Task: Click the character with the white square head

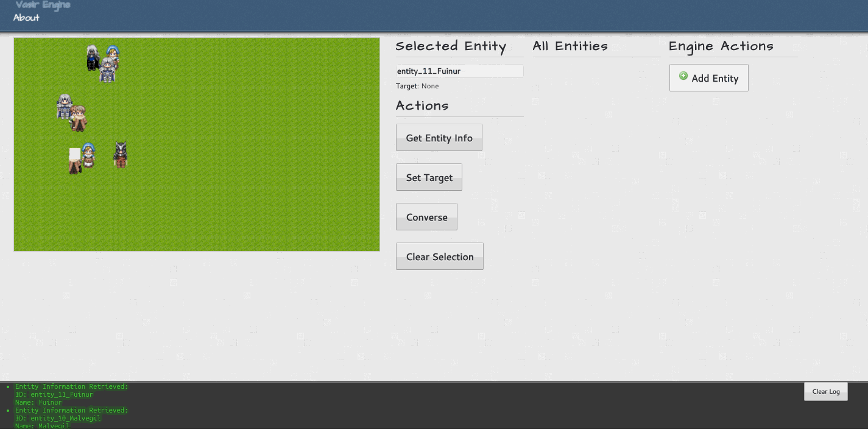Action: coord(74,161)
